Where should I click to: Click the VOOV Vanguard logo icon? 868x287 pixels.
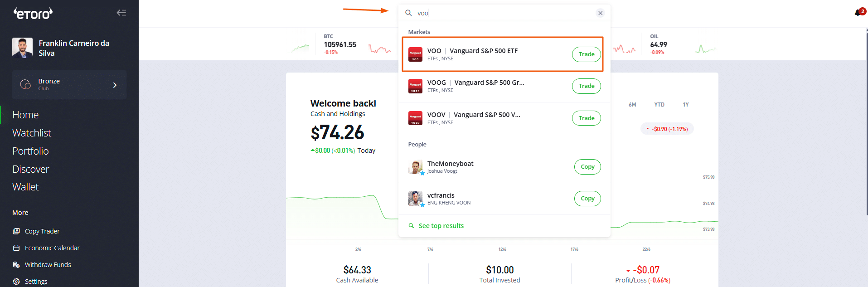tap(415, 118)
